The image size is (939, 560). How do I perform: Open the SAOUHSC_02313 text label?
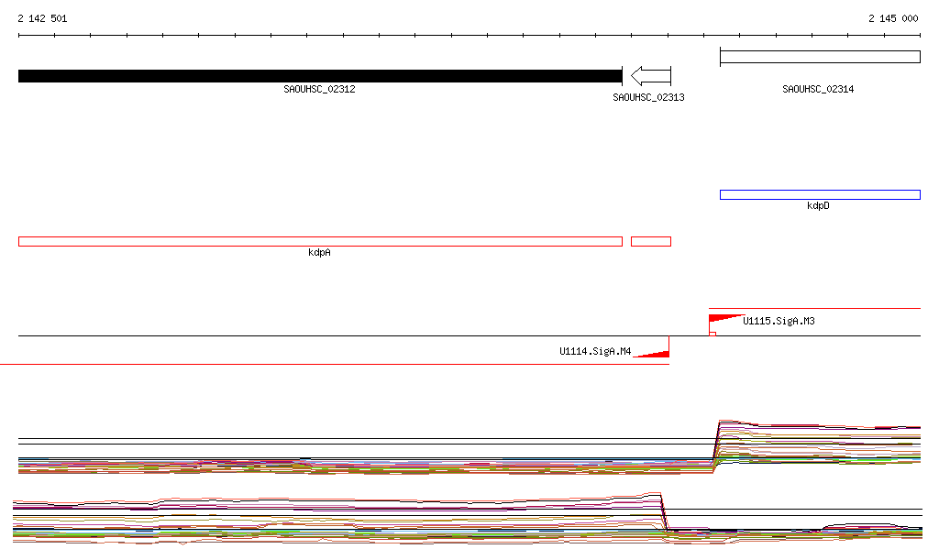pos(648,97)
